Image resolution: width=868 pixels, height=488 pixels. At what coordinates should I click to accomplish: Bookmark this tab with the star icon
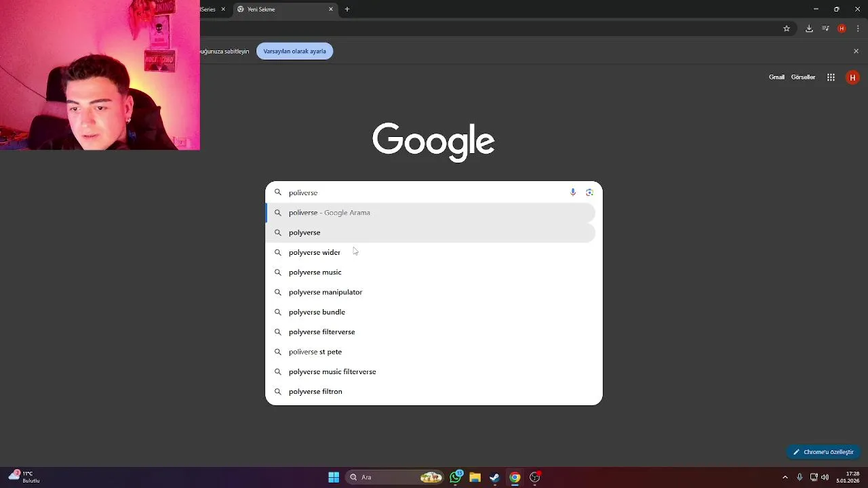[x=787, y=28]
